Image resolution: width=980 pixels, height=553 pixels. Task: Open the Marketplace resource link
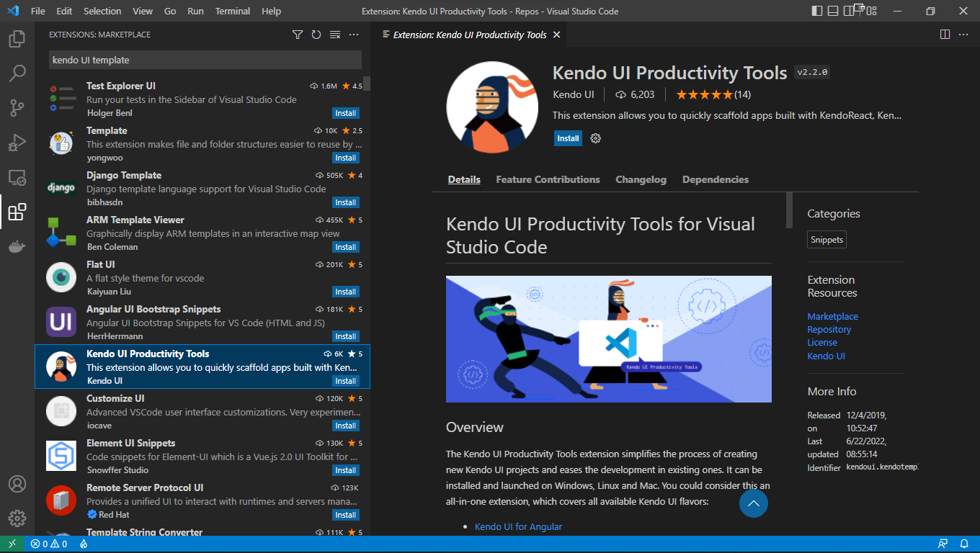832,316
